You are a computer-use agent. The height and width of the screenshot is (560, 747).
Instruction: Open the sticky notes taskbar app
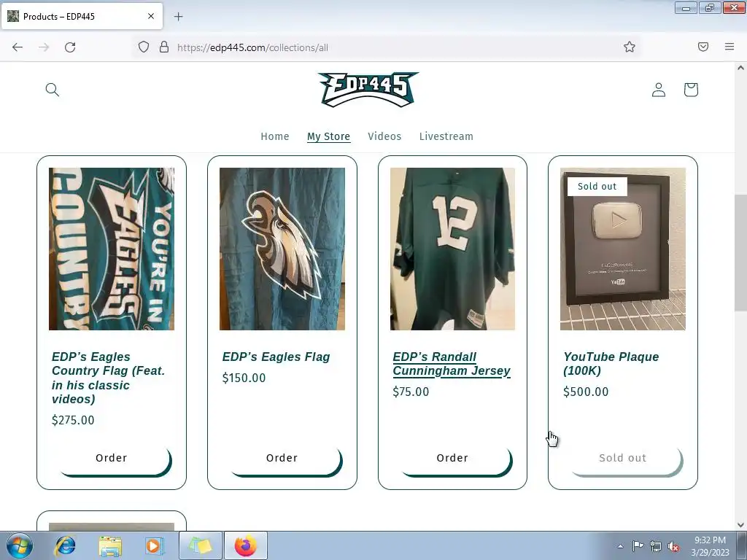click(201, 545)
